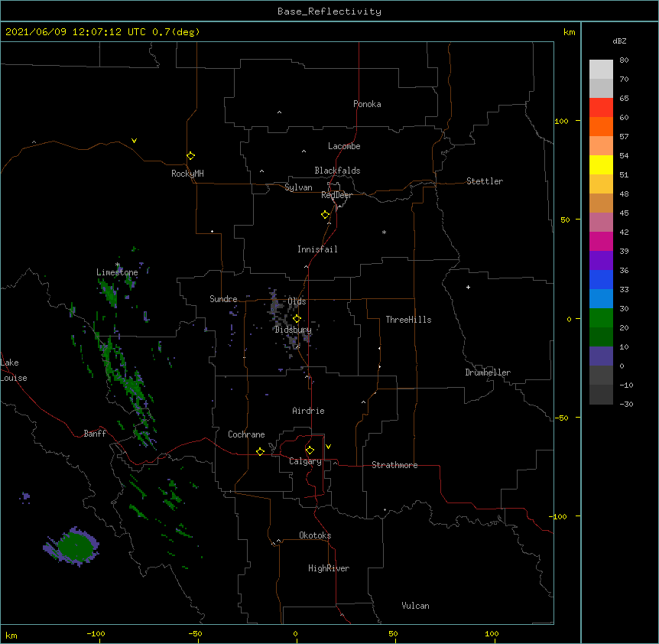The height and width of the screenshot is (644, 659).
Task: Click the magenta 42 dBZ legend swatch
Action: click(x=601, y=241)
